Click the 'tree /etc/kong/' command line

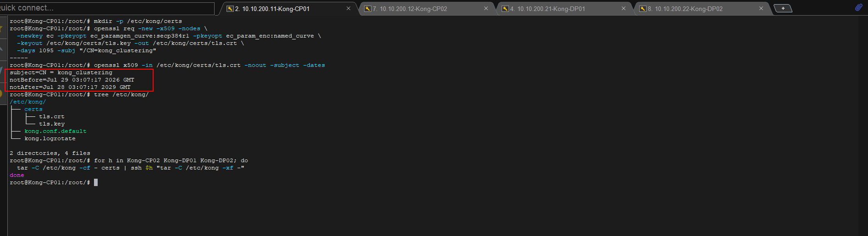pos(79,94)
